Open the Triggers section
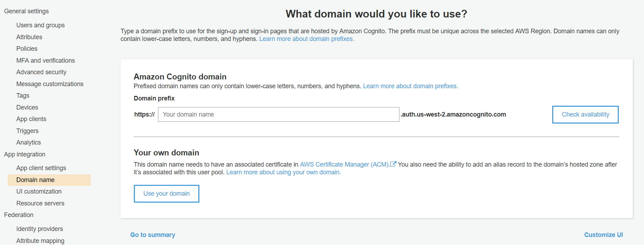 27,131
